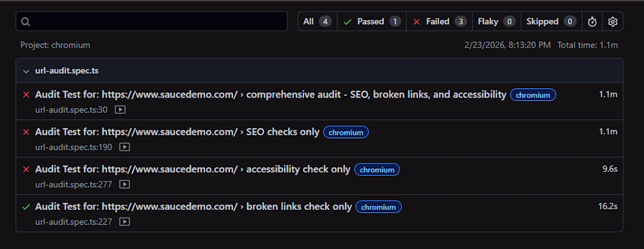
Task: Click chromium tag on broken links test
Action: 379,207
